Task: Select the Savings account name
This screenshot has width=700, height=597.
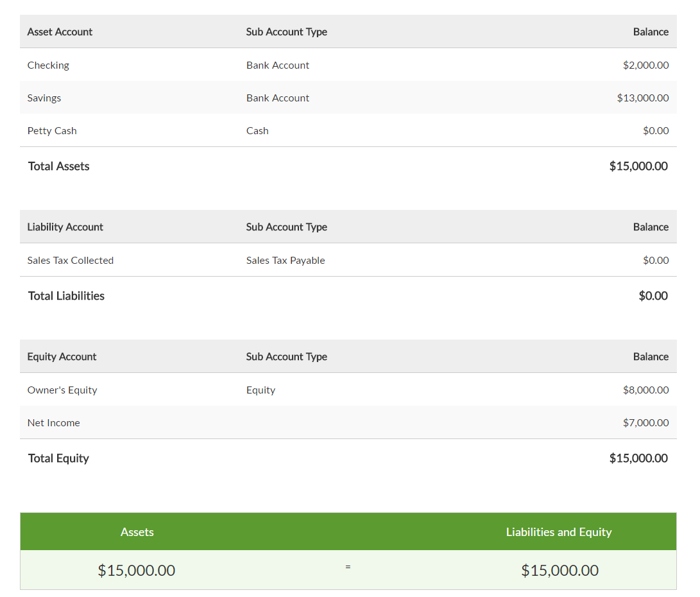Action: point(44,98)
